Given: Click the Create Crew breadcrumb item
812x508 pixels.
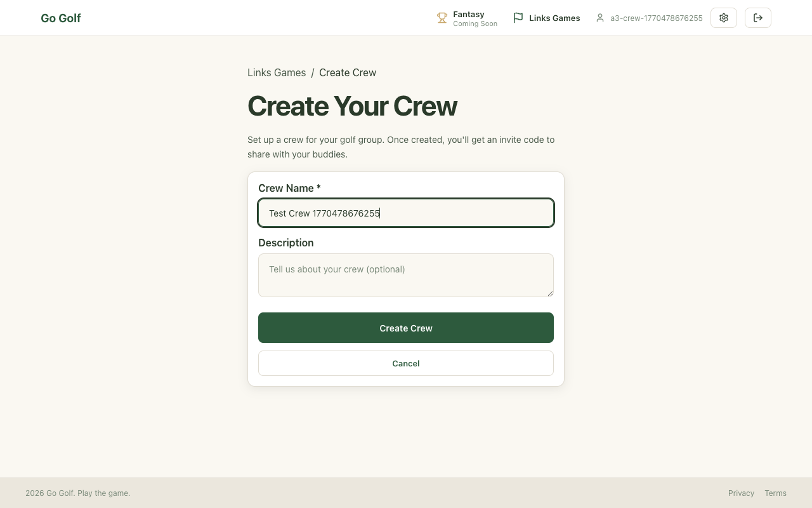Looking at the screenshot, I should point(348,72).
